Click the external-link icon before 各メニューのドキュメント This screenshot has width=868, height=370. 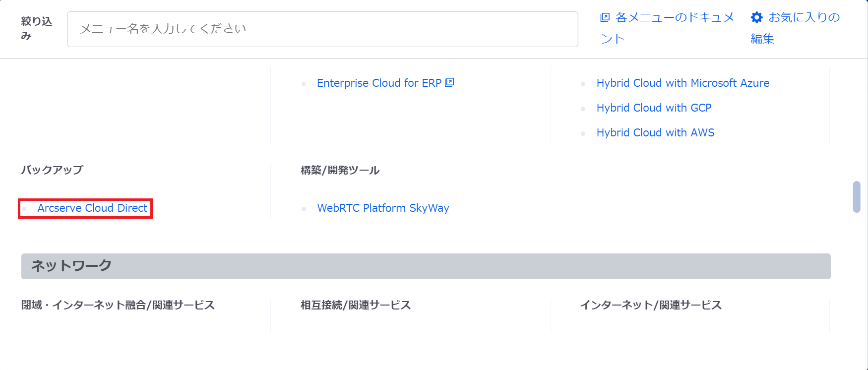coord(605,18)
